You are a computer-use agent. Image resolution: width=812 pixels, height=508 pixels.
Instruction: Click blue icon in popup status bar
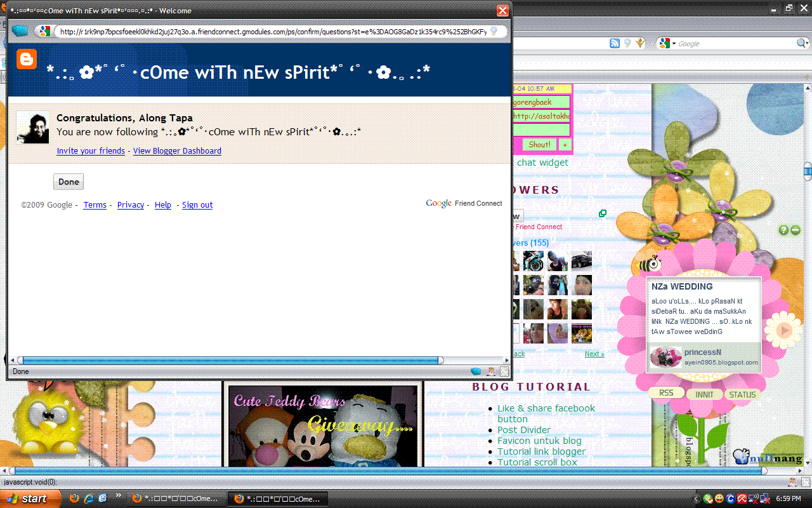coord(476,371)
